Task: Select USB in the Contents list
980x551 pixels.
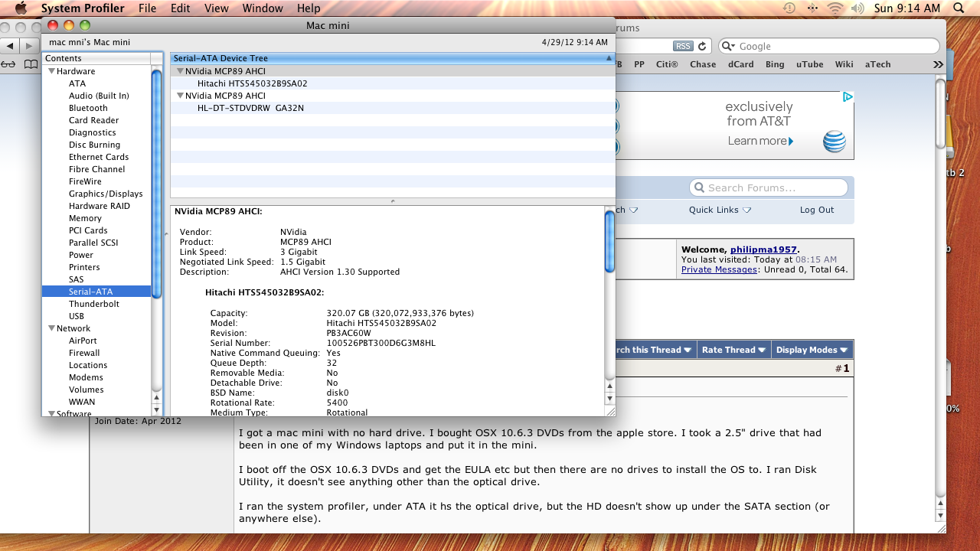Action: coord(77,316)
